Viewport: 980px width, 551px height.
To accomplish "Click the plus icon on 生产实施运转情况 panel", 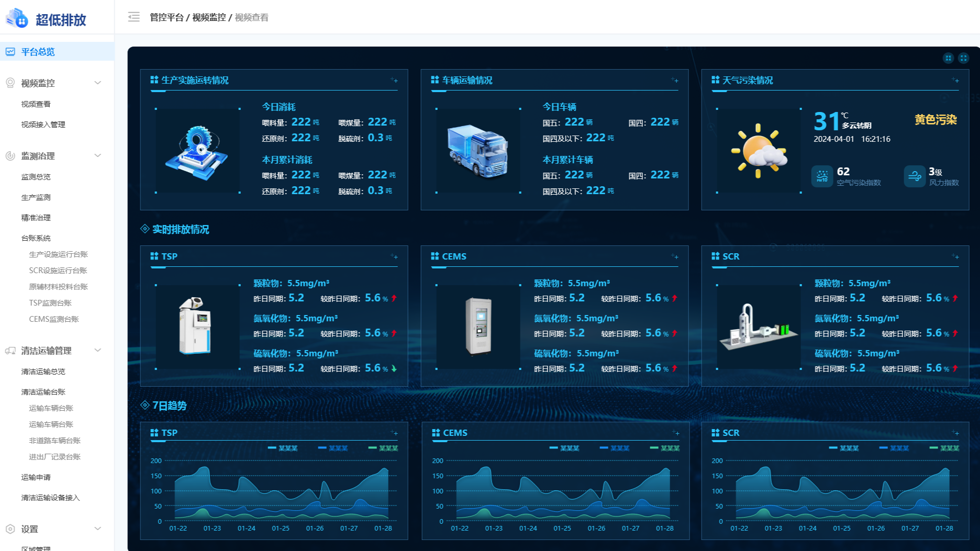I will (394, 80).
